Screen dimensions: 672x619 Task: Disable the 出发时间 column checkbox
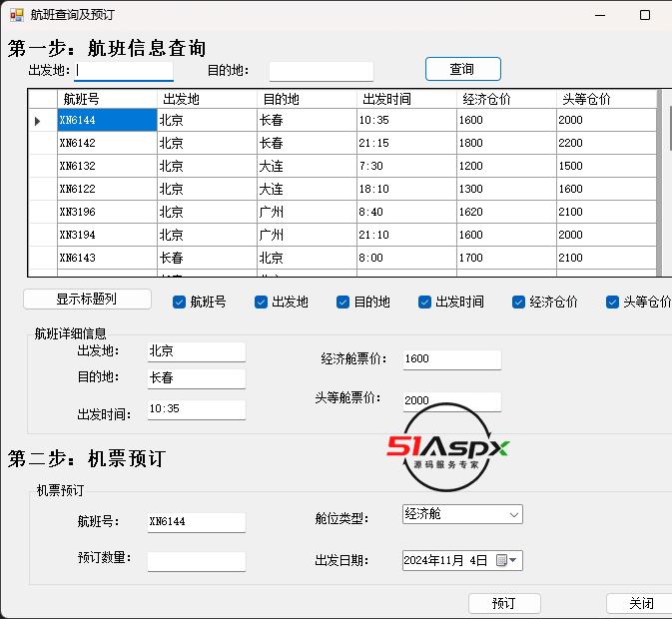pos(425,303)
